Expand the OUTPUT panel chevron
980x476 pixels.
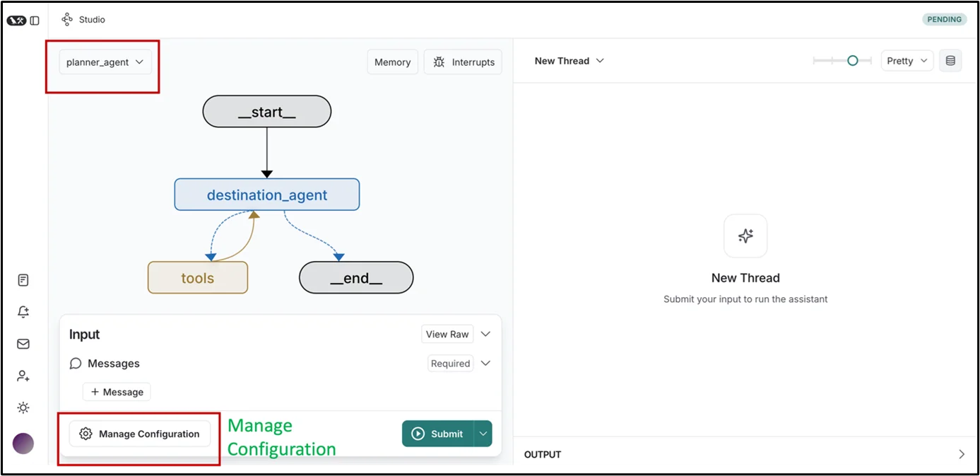[962, 454]
